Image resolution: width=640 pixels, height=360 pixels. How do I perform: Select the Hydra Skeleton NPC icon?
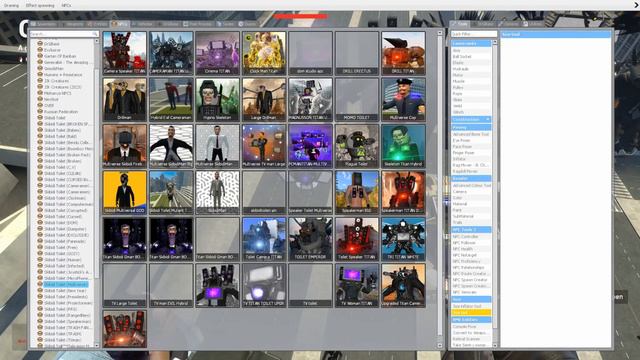pos(218,100)
